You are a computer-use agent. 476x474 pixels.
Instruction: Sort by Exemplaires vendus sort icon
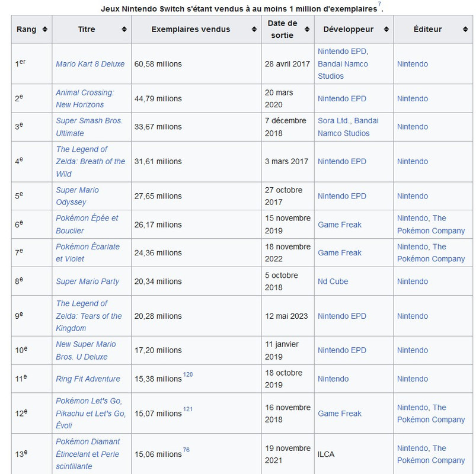(x=254, y=29)
